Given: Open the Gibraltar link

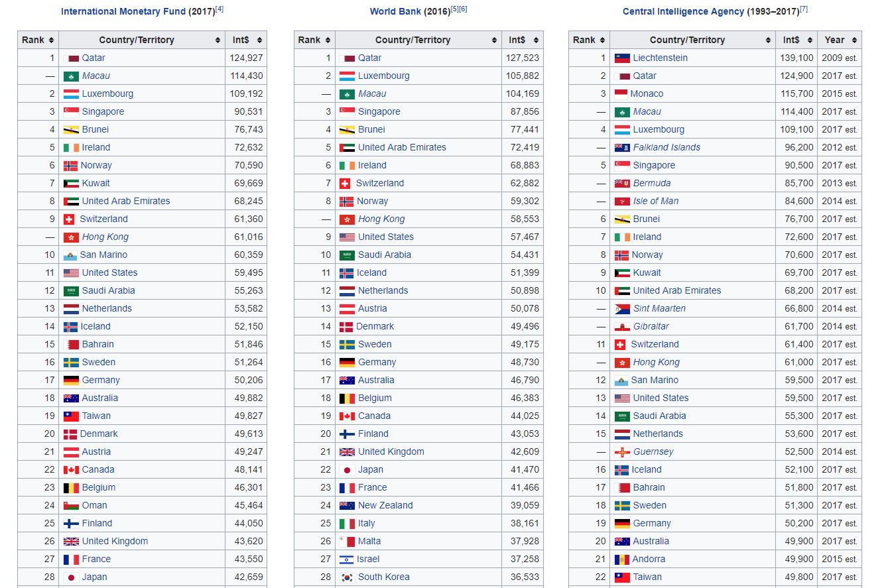Looking at the screenshot, I should [651, 327].
